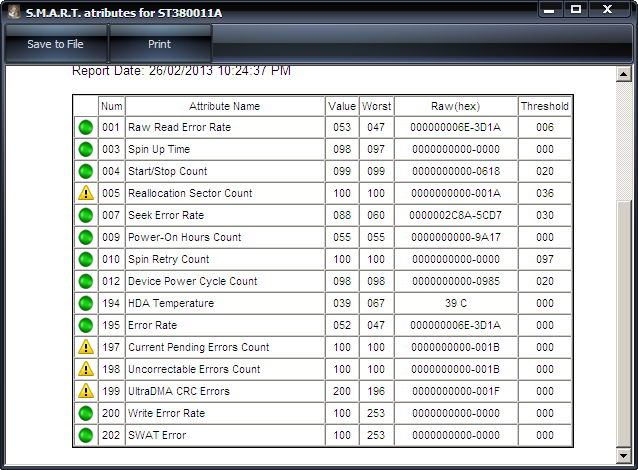638x470 pixels.
Task: Click warning icon for Uncorrectable Errors Count
Action: pos(86,369)
